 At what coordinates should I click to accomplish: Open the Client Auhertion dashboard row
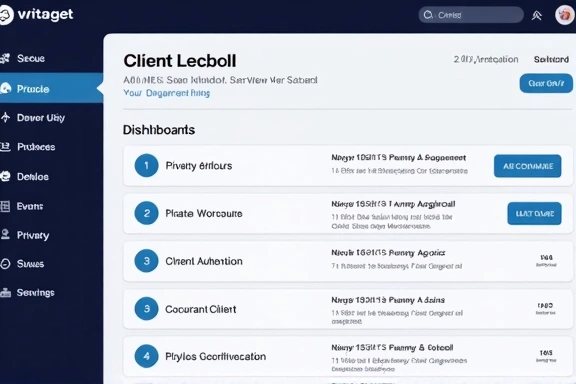click(x=348, y=261)
